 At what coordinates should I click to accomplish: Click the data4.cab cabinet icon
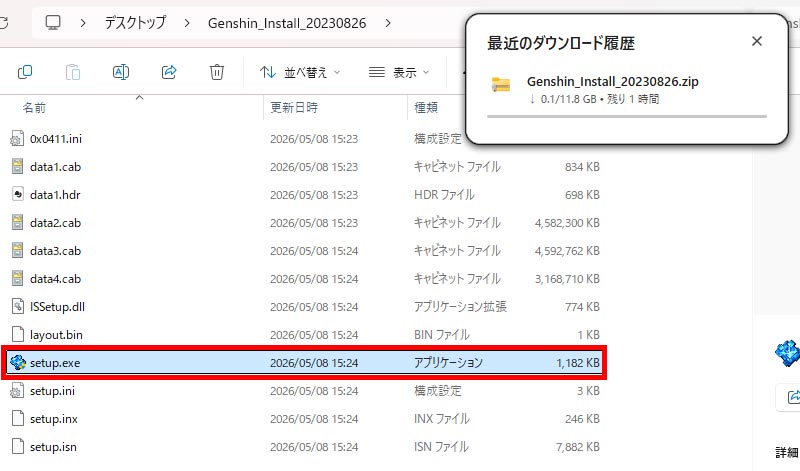coord(17,279)
